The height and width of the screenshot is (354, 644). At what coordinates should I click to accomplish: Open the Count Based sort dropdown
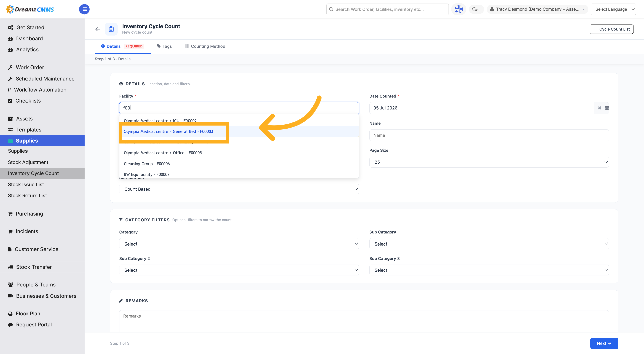tap(239, 189)
